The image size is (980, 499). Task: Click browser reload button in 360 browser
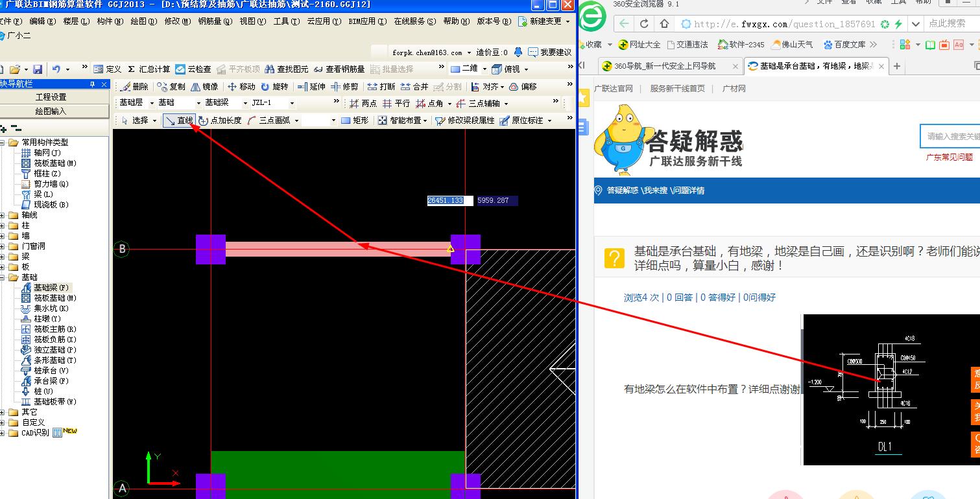pos(644,23)
